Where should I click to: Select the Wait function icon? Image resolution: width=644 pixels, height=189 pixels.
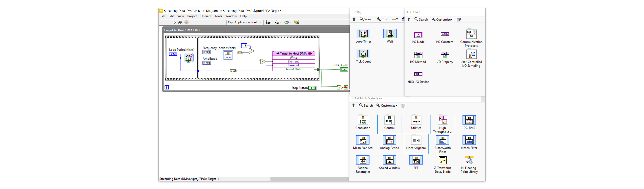point(390,34)
